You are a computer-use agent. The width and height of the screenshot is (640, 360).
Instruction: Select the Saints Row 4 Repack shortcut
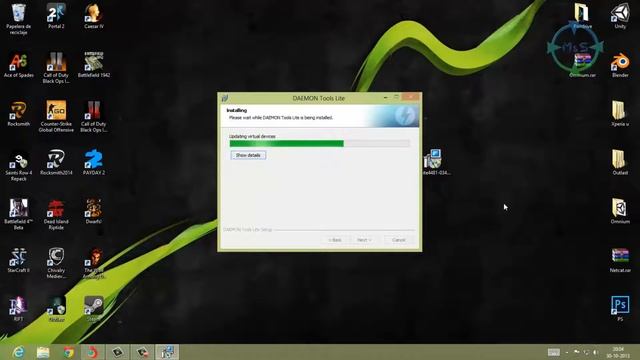[x=18, y=166]
